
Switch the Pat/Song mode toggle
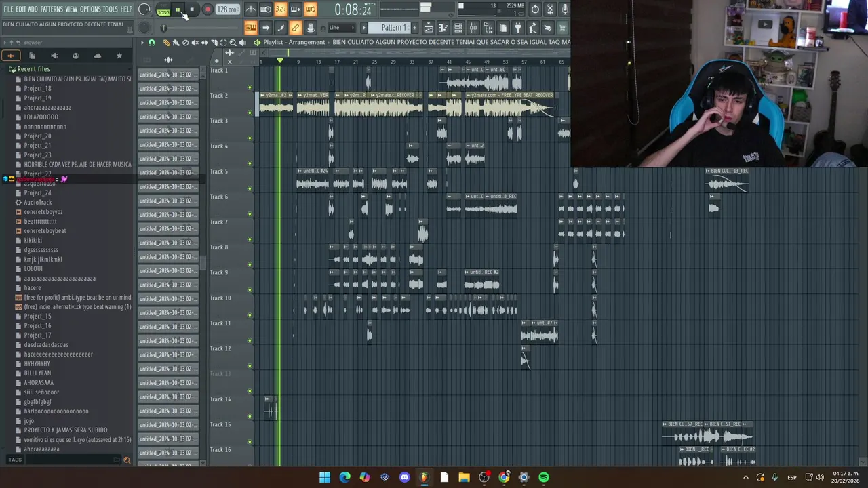pyautogui.click(x=163, y=9)
